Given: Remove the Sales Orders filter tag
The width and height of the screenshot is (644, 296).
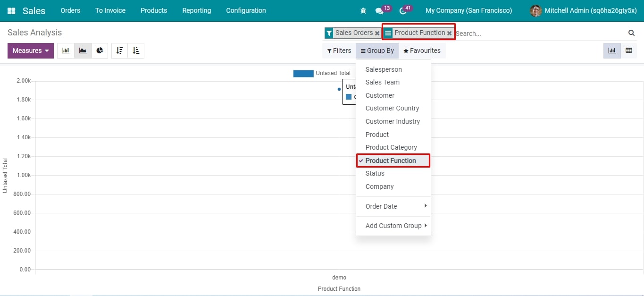Looking at the screenshot, I should [x=377, y=33].
